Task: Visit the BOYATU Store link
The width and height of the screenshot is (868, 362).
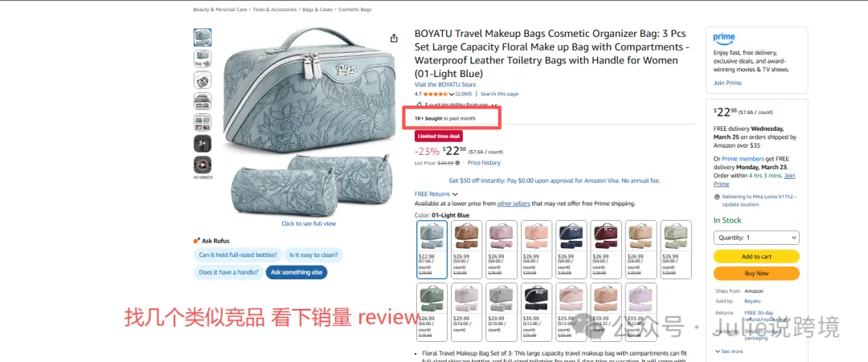Action: pos(445,84)
